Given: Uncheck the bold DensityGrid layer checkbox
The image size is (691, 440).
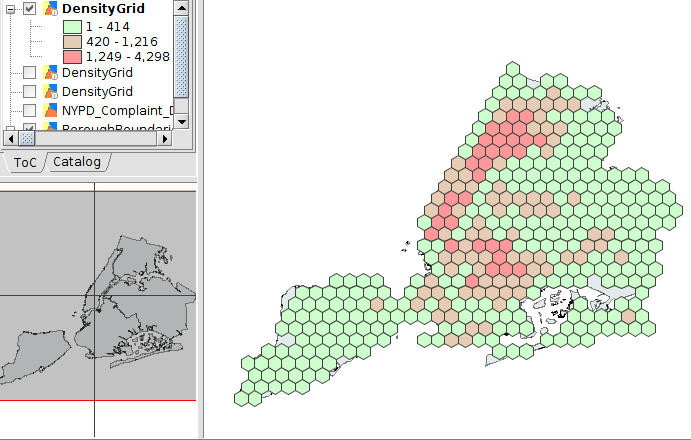Looking at the screenshot, I should [x=30, y=8].
